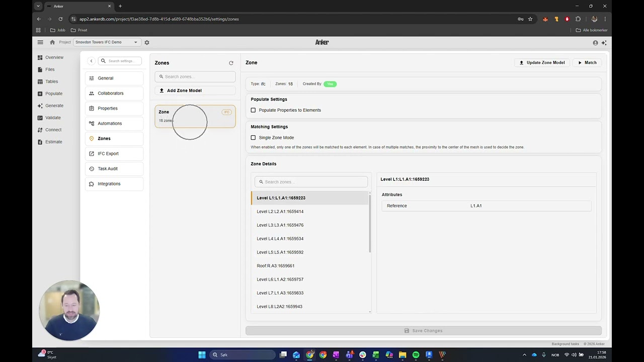This screenshot has height=362, width=644.
Task: Open File Explorer from the taskbar
Action: (x=403, y=355)
